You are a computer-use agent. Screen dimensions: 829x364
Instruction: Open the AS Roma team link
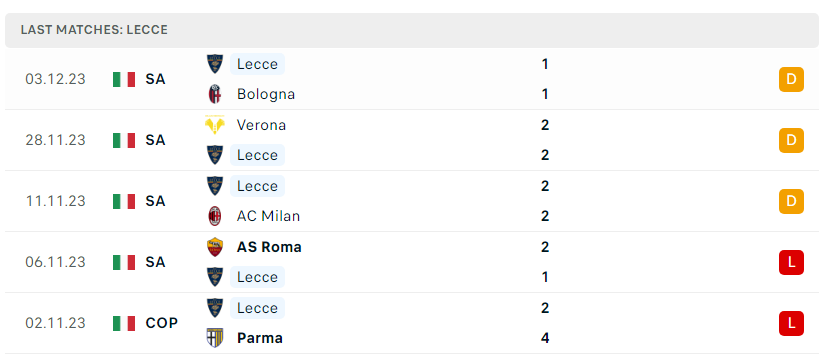point(269,247)
